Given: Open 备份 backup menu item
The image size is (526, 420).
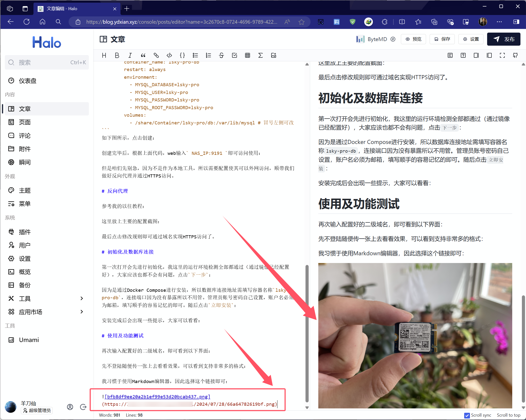Looking at the screenshot, I should click(47, 285).
